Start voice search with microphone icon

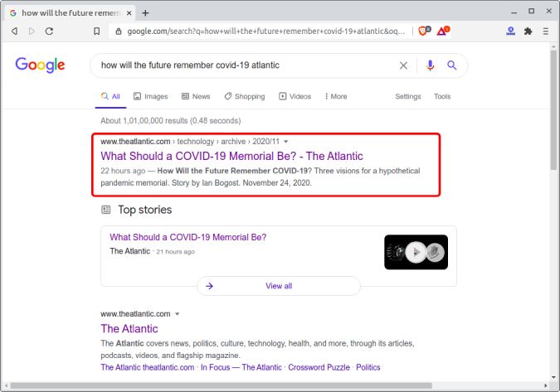point(431,65)
